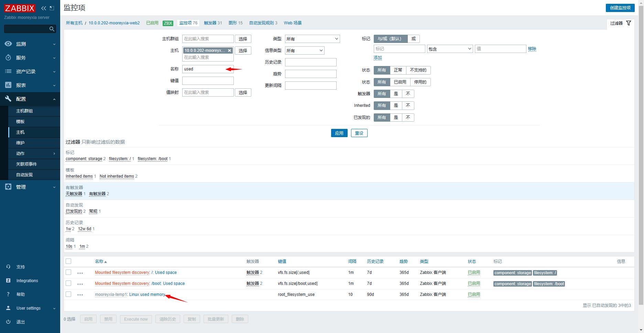
Task: Expand the 监测 sidebar menu
Action: tap(30, 44)
